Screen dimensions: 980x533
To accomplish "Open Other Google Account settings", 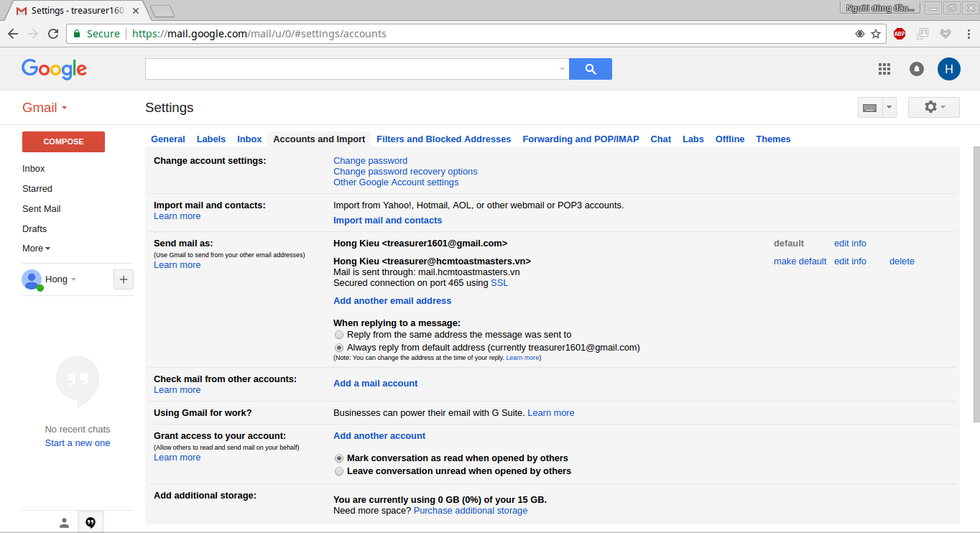I will coord(396,182).
